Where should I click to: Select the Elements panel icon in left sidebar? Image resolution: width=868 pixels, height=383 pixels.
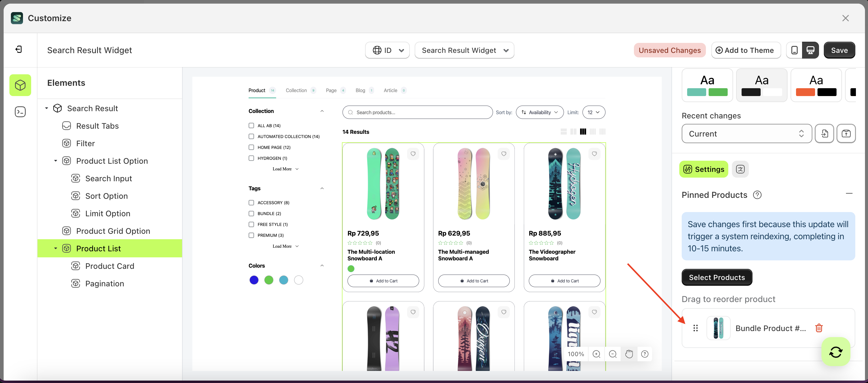(20, 85)
